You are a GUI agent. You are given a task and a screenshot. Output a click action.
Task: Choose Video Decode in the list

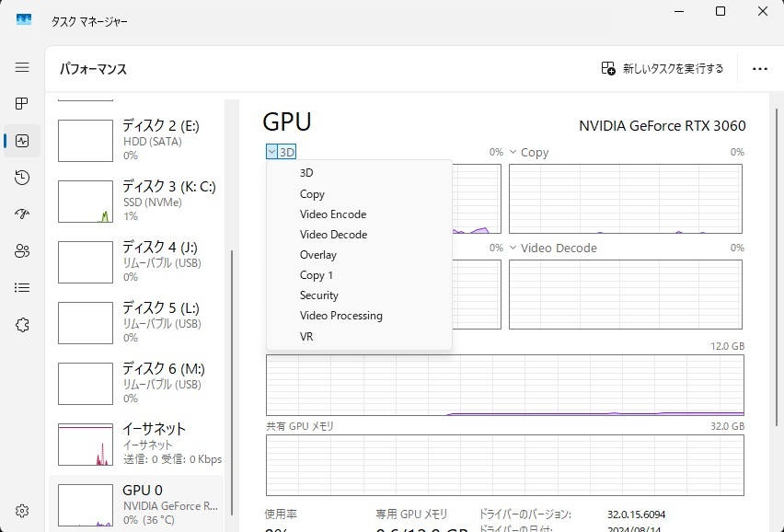359,235
